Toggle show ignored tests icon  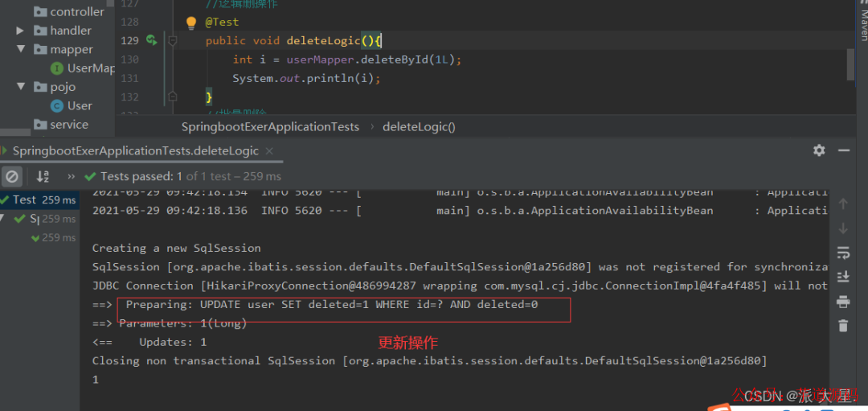click(11, 177)
